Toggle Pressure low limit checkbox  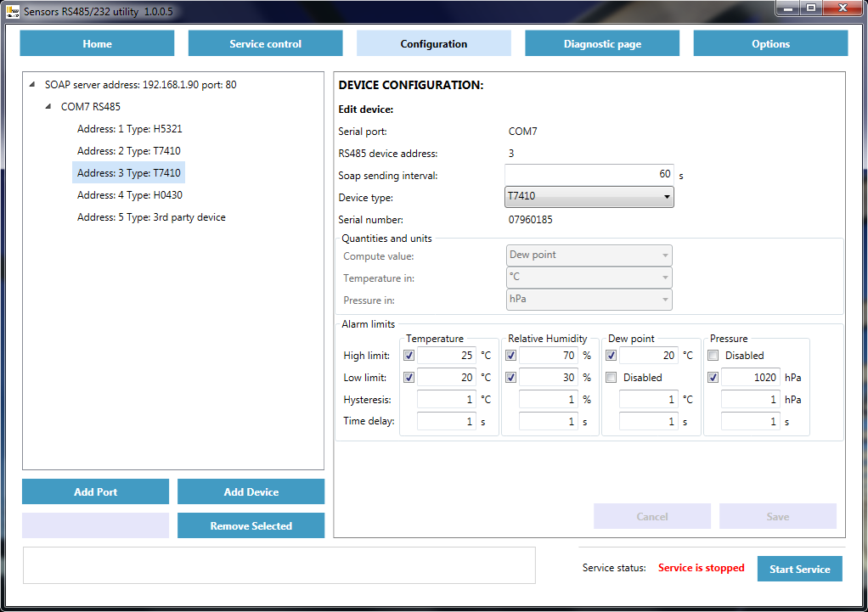713,378
